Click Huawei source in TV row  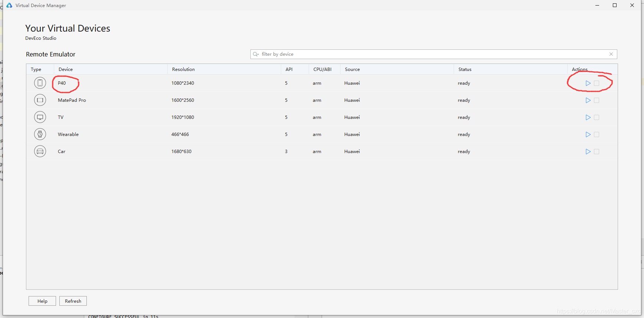click(x=352, y=117)
